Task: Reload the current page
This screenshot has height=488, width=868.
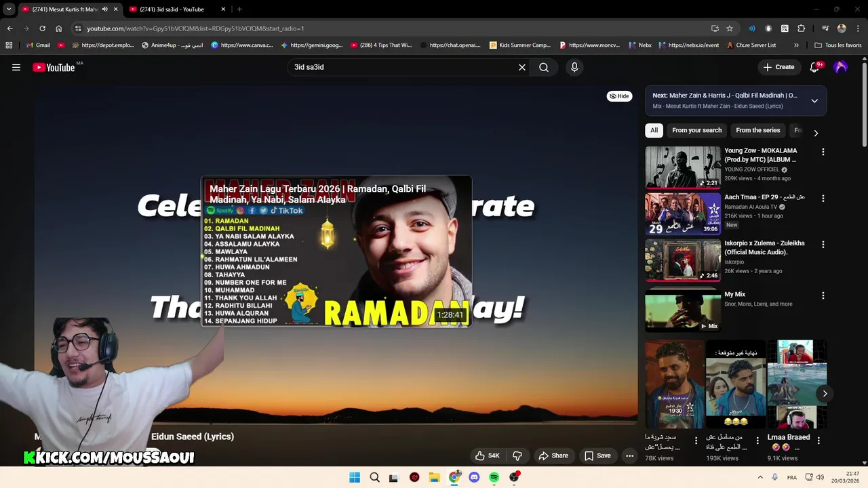Action: [42, 28]
